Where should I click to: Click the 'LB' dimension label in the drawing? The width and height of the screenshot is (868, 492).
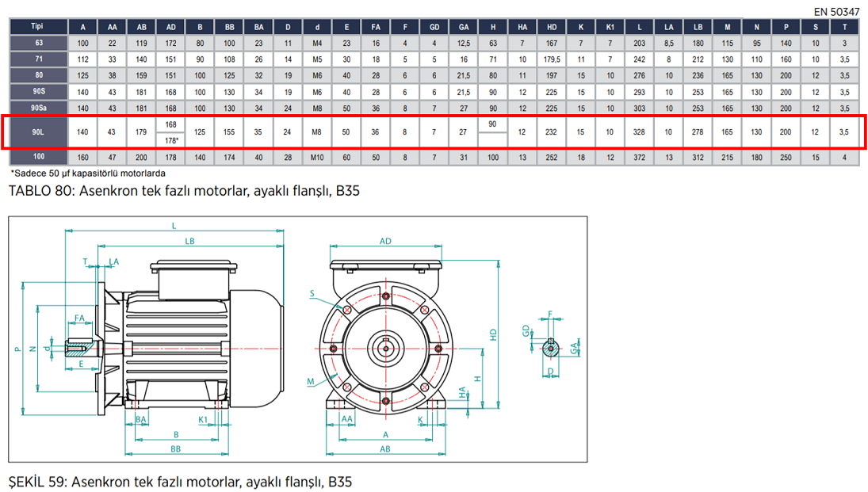(189, 240)
